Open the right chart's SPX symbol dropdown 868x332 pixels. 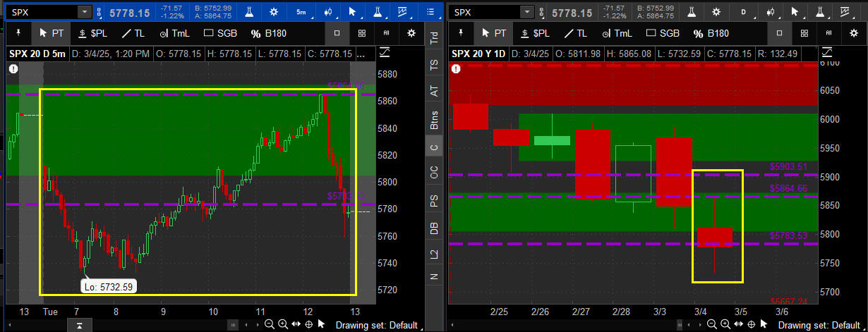tap(526, 12)
